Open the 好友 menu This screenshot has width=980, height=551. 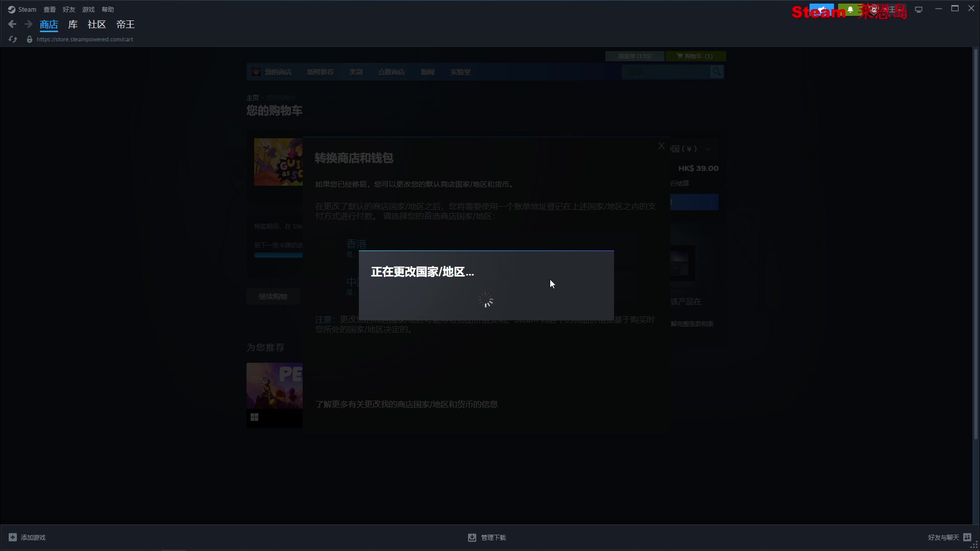69,9
